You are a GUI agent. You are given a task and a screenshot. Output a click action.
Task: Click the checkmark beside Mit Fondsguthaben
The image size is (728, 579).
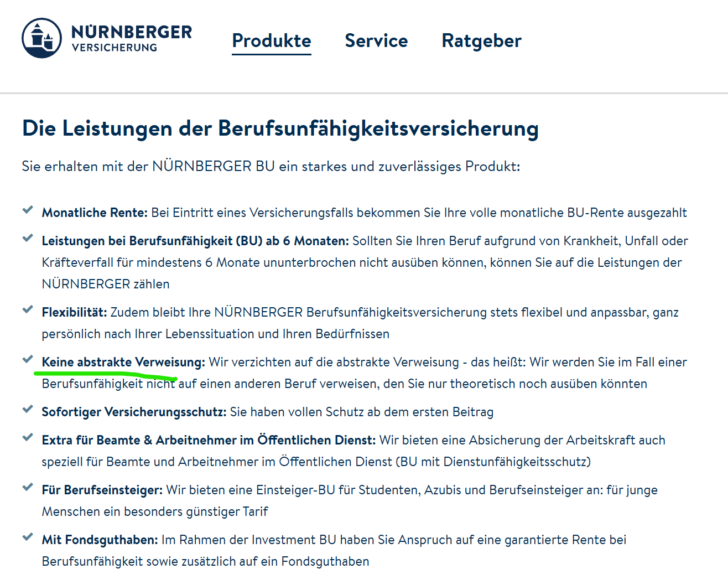tap(28, 537)
